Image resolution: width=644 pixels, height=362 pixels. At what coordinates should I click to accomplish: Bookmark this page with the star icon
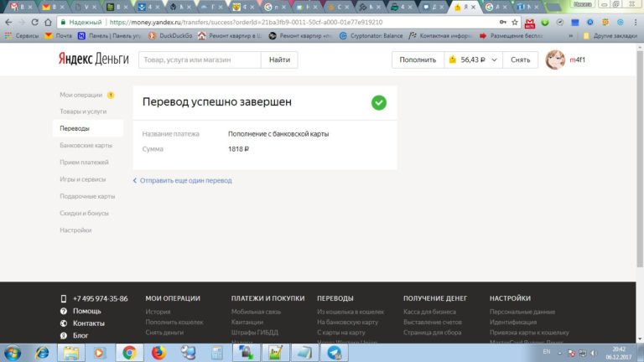pos(514,22)
